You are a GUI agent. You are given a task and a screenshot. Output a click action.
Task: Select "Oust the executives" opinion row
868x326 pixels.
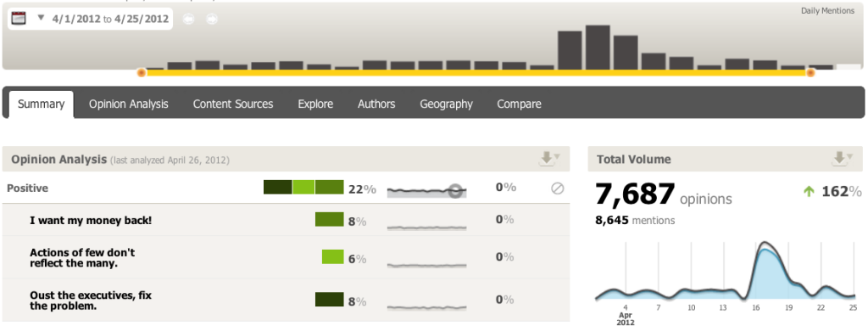(286, 300)
